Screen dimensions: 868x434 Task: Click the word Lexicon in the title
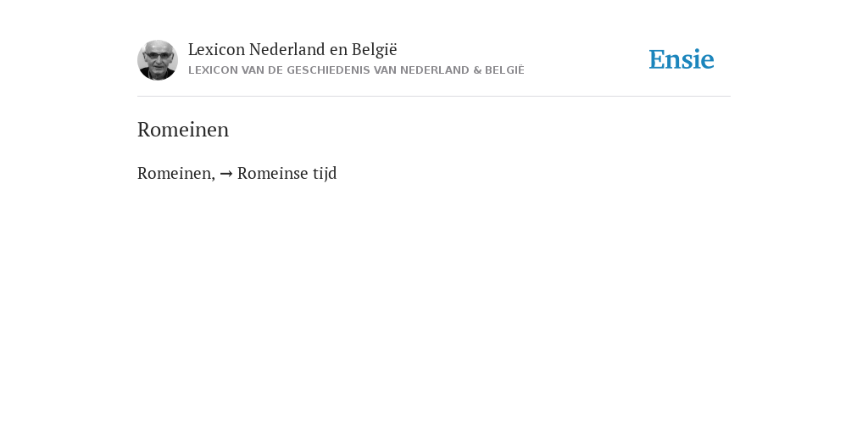tap(216, 50)
